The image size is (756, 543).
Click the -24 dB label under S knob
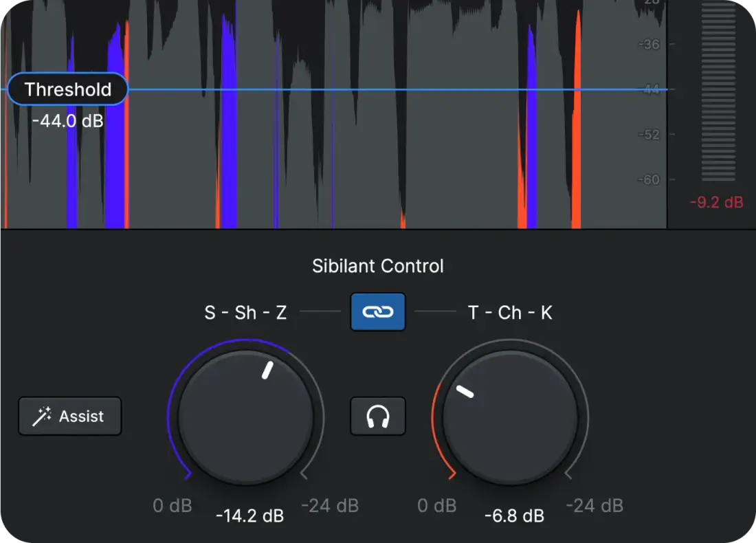[x=330, y=507]
